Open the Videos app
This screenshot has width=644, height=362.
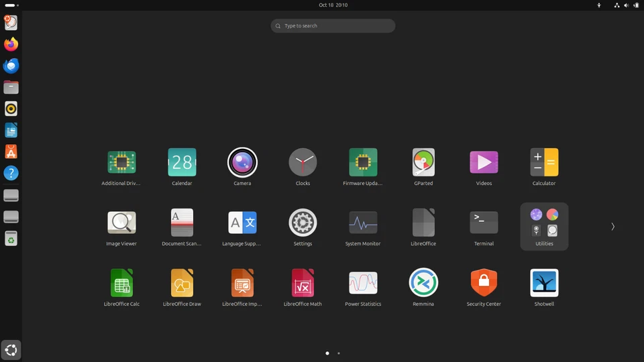pyautogui.click(x=484, y=162)
